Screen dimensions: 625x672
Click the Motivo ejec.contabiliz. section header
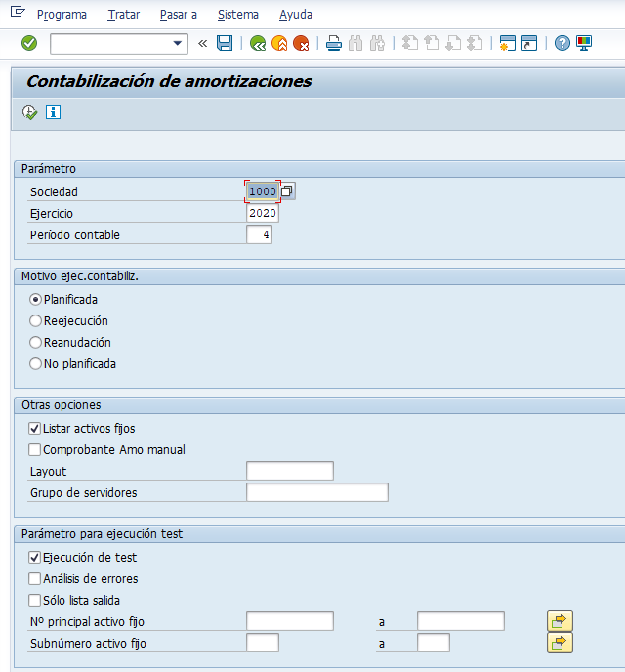[80, 276]
